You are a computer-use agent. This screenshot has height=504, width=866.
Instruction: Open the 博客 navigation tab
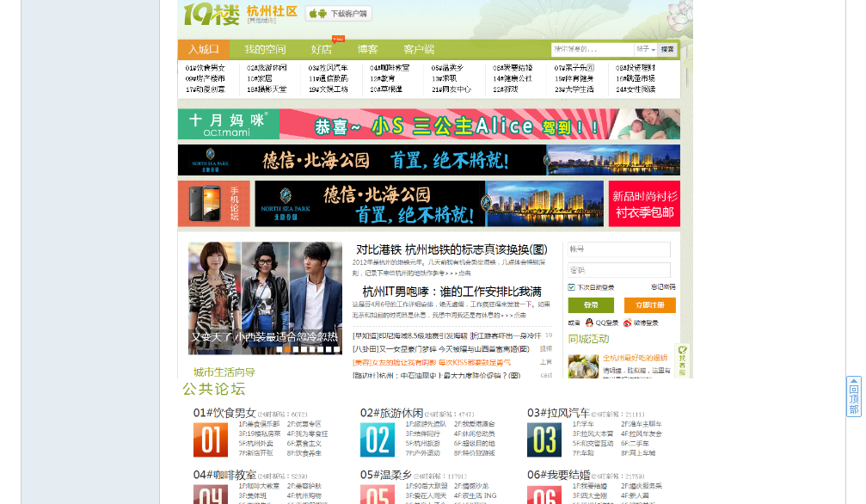coord(367,49)
